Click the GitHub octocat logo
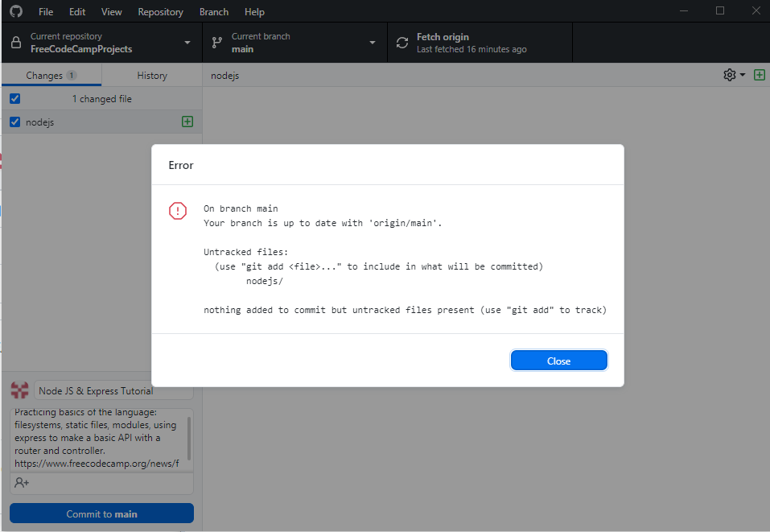The image size is (770, 532). click(16, 11)
